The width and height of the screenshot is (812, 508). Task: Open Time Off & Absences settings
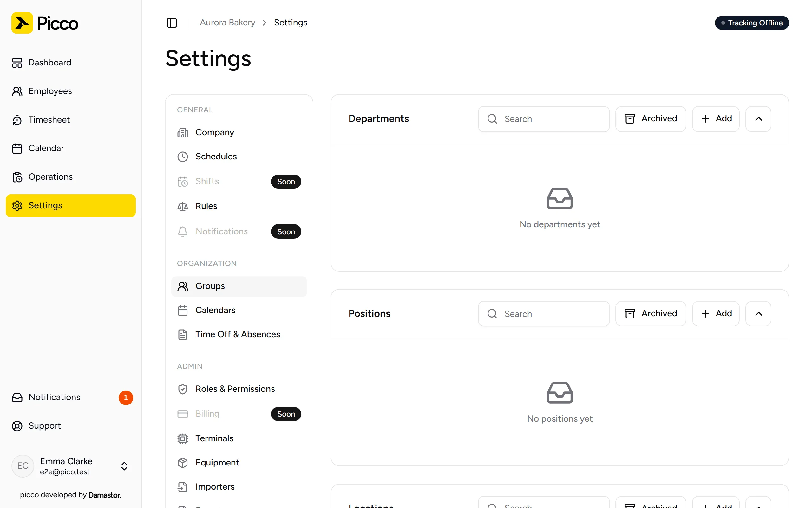(239, 335)
